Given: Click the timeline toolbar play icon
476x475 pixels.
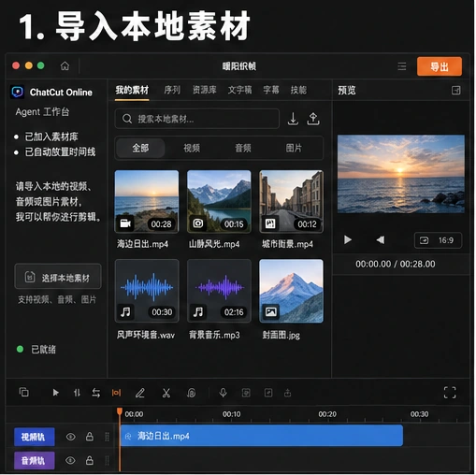Looking at the screenshot, I should pyautogui.click(x=55, y=393).
